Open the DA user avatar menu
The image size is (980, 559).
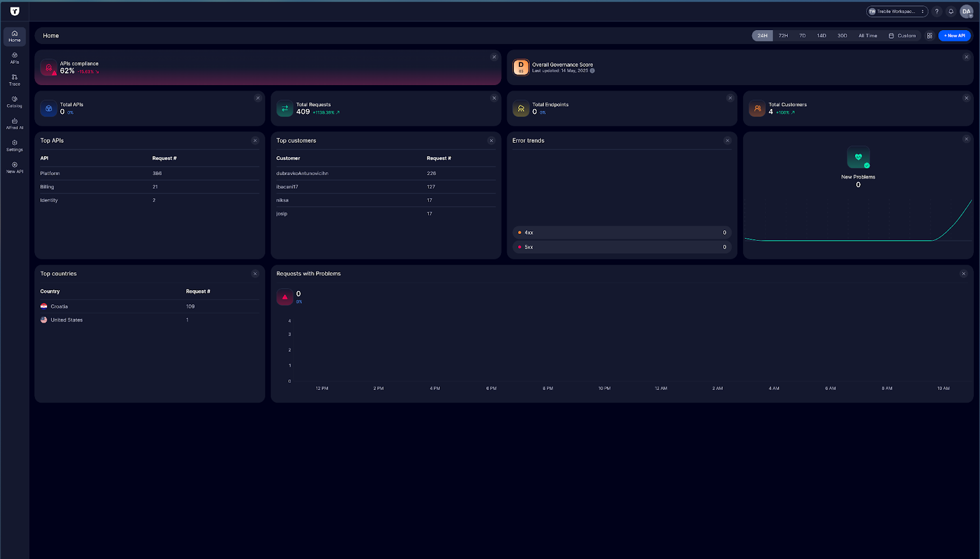click(x=967, y=12)
